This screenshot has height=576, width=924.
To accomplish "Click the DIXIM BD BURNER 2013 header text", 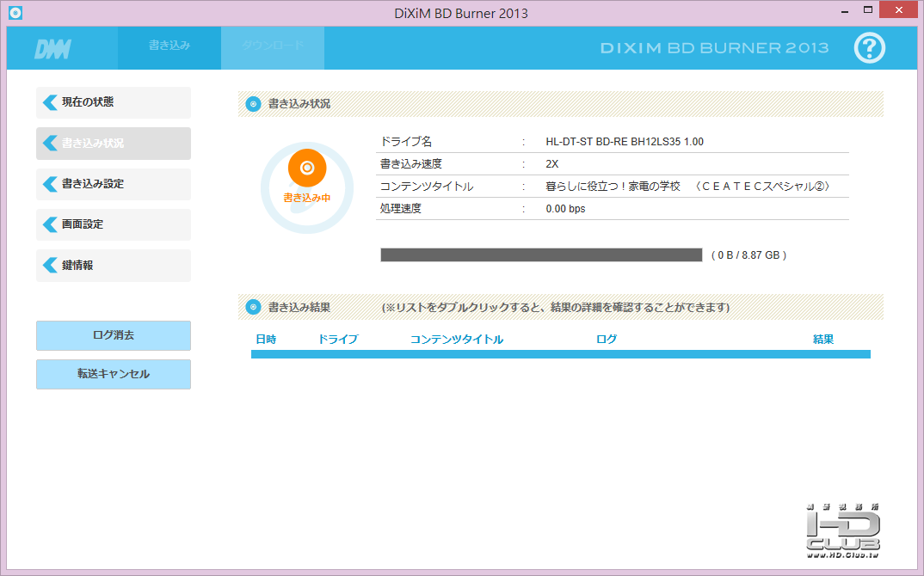I will coord(714,47).
